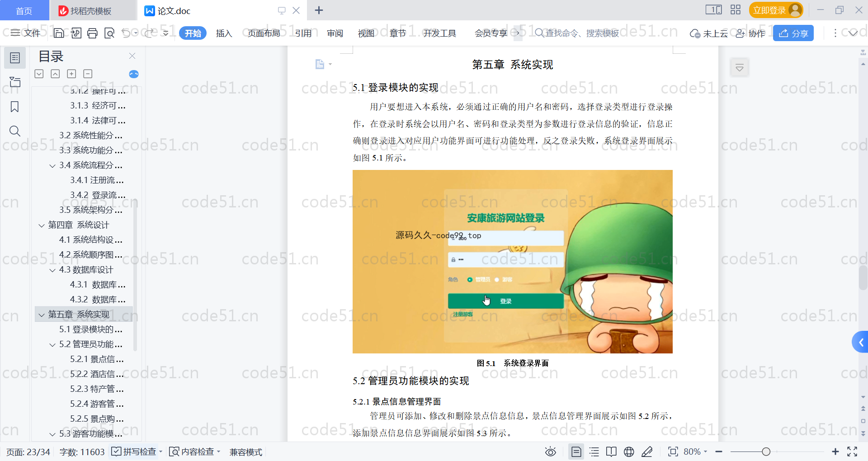868x461 pixels.
Task: Collapse the 3.4 系统流程分 outline node
Action: click(52, 166)
